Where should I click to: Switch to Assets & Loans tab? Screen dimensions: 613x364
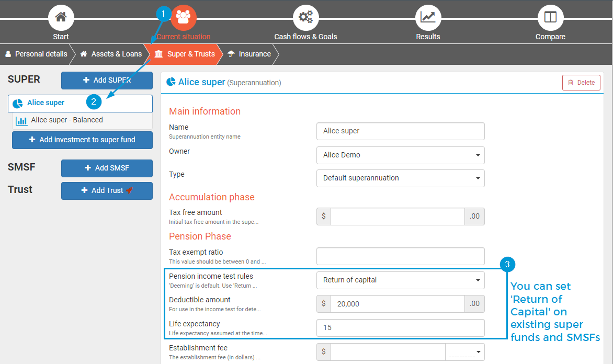tap(111, 54)
